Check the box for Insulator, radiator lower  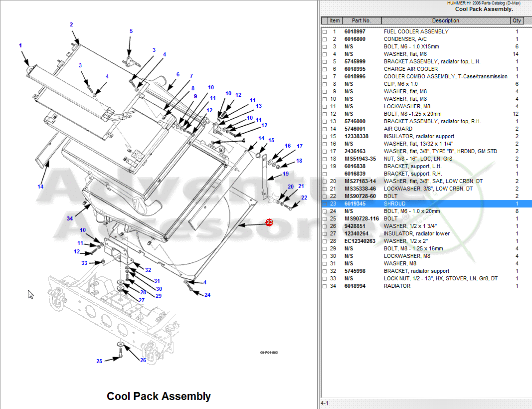pyautogui.click(x=325, y=234)
